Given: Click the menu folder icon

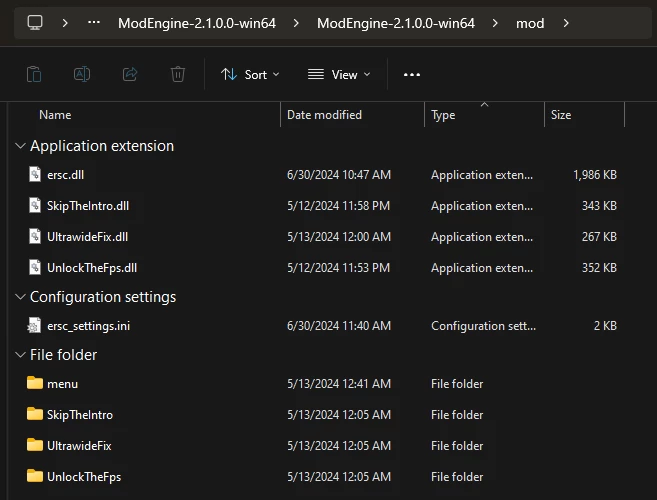Looking at the screenshot, I should coord(35,383).
